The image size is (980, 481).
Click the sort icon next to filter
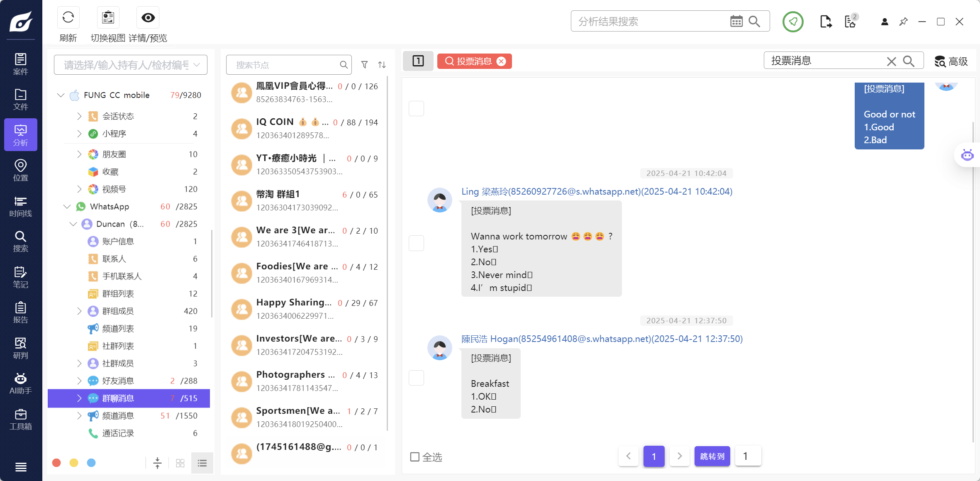[382, 65]
